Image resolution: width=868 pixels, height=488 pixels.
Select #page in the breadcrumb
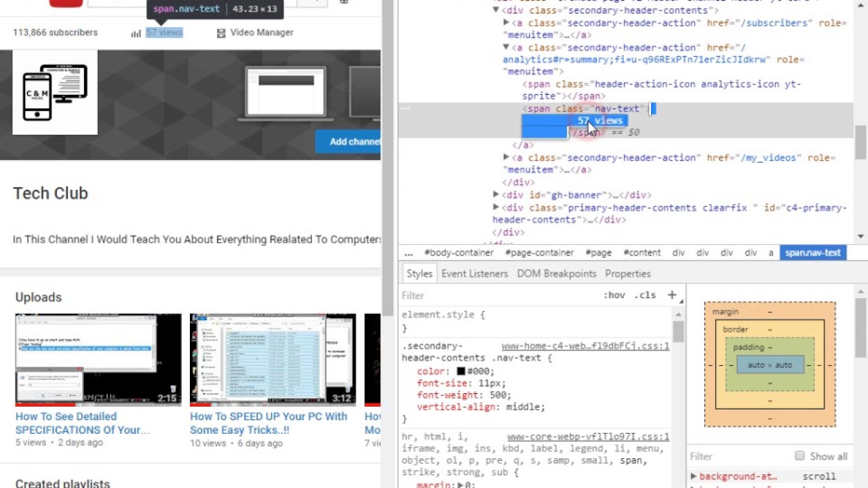598,253
